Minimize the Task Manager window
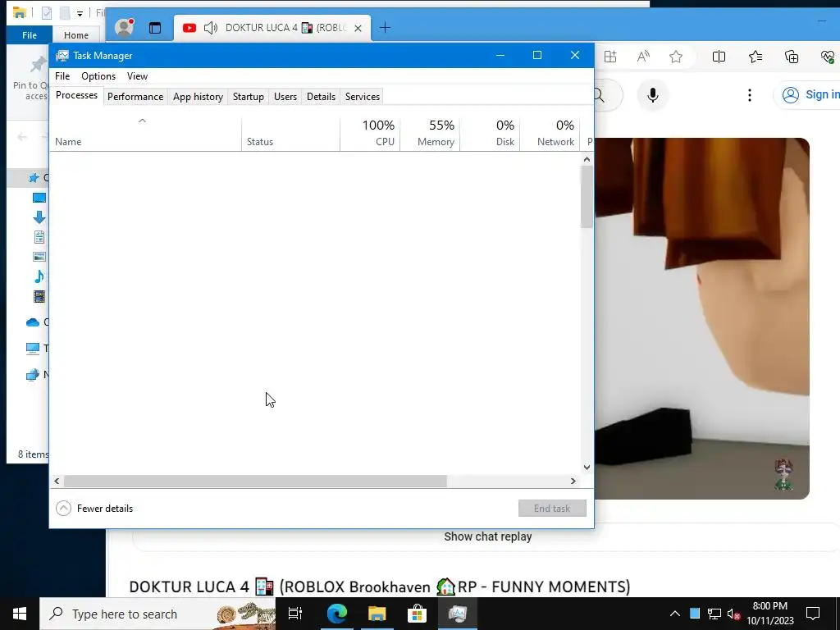This screenshot has height=630, width=840. click(500, 55)
